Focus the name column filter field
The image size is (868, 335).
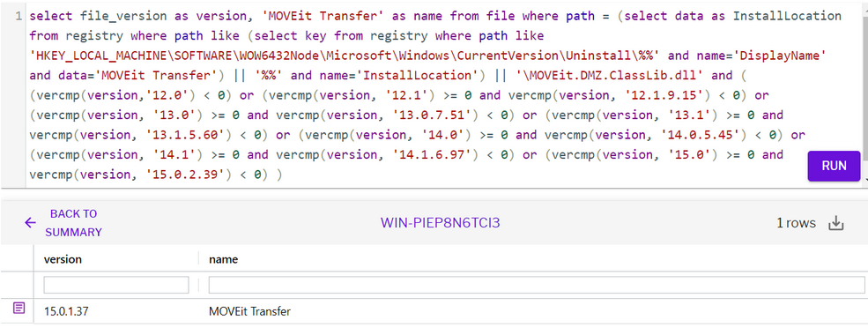coord(537,285)
